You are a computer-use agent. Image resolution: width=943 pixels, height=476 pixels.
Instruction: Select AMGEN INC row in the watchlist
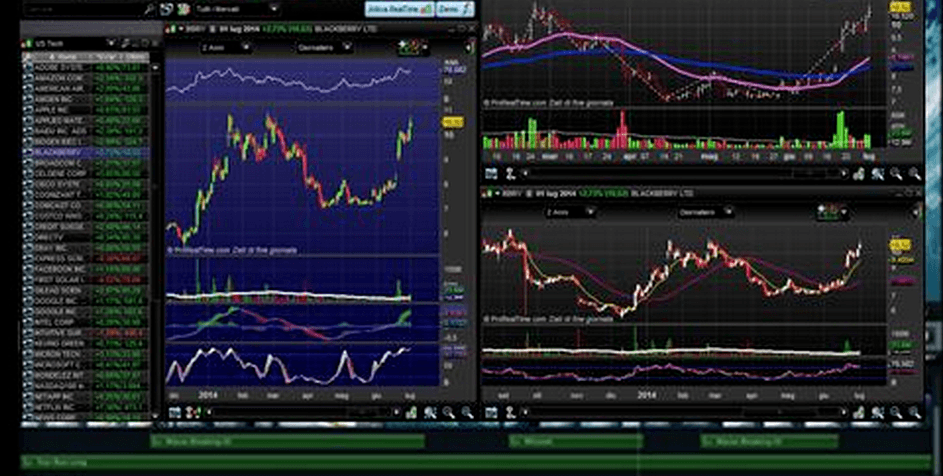tap(87, 99)
